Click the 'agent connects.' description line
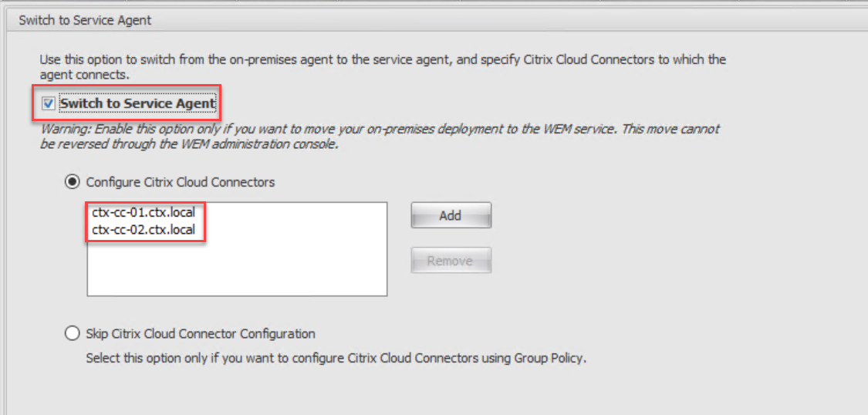This screenshot has height=415, width=868. pyautogui.click(x=84, y=75)
